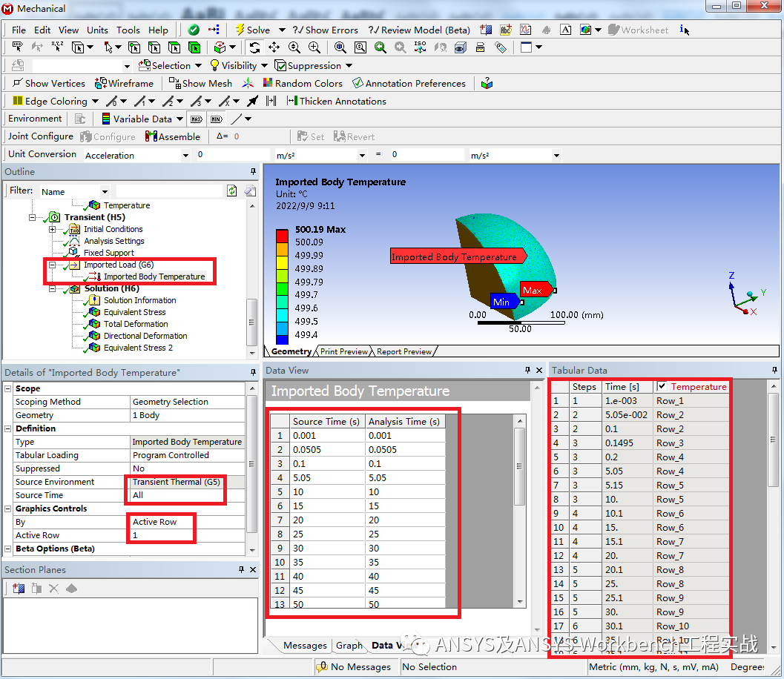
Task: Click the Show Errors button
Action: tap(326, 30)
